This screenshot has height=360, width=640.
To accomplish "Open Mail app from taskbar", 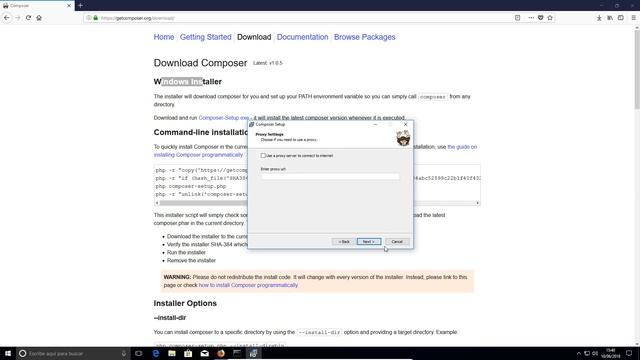I will coord(204,353).
